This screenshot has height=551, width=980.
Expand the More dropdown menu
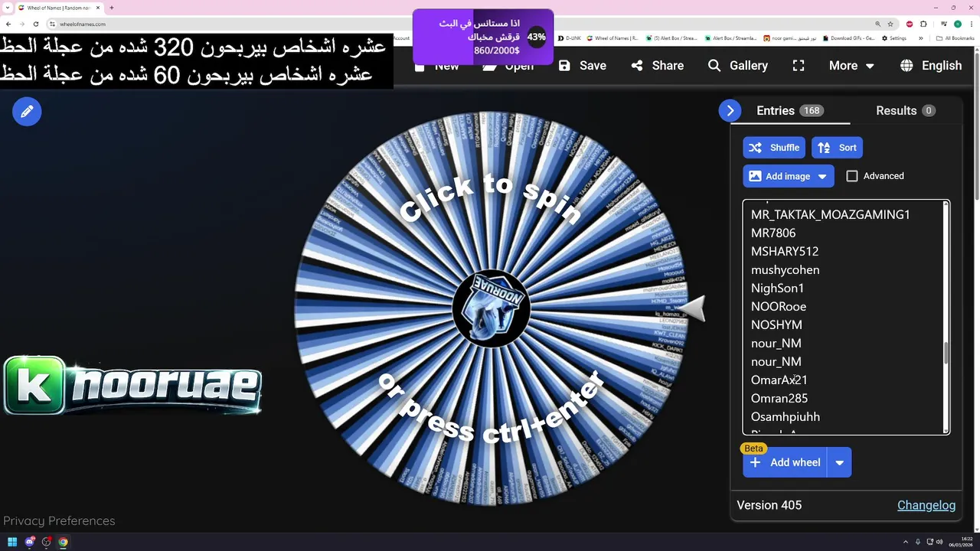(851, 66)
